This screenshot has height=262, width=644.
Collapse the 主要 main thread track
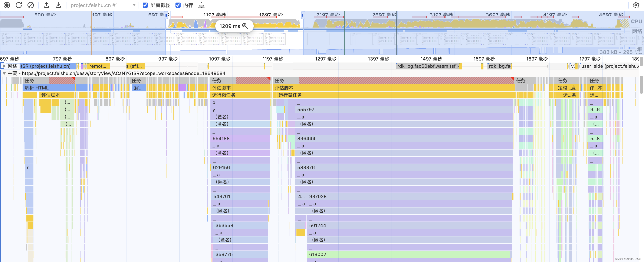(x=4, y=73)
